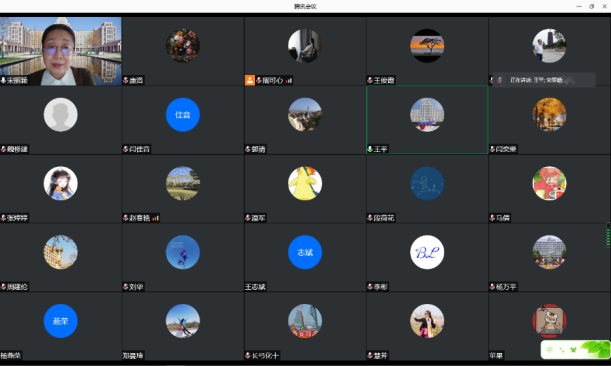
Task: Toggle the 中 language mode in the input method bar
Action: (549, 350)
